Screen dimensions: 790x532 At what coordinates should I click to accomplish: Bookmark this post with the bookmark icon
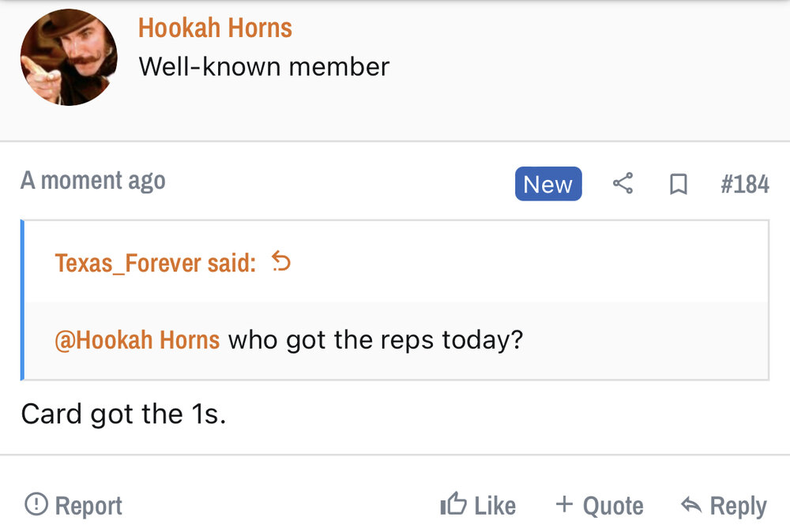tap(678, 184)
